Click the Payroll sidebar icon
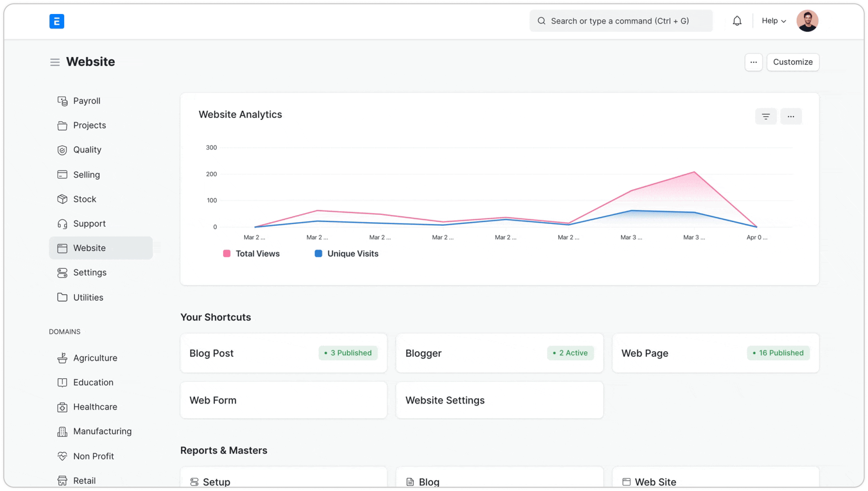 click(x=62, y=101)
